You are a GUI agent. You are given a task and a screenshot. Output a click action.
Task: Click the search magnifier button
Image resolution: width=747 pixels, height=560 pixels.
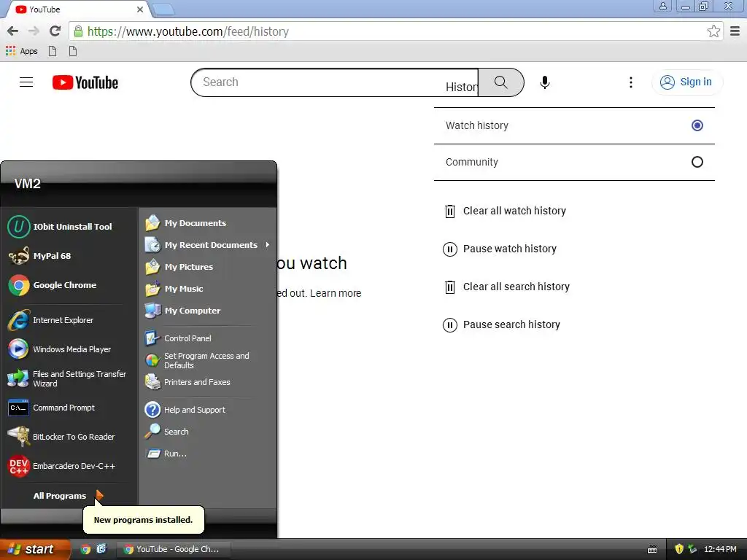tap(500, 82)
